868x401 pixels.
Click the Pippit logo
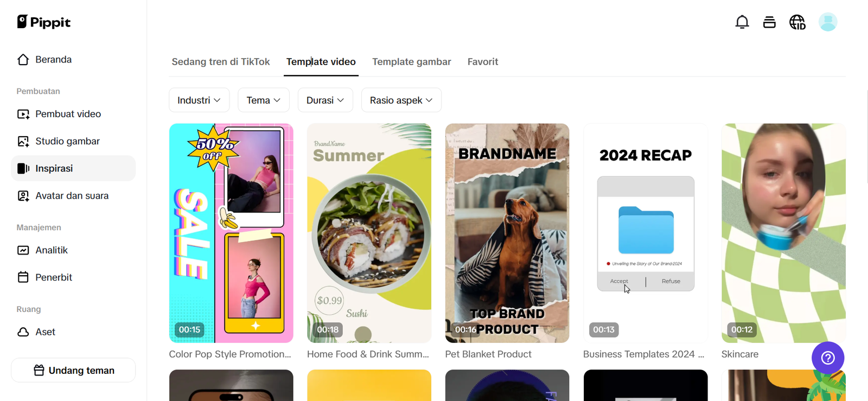(x=44, y=22)
